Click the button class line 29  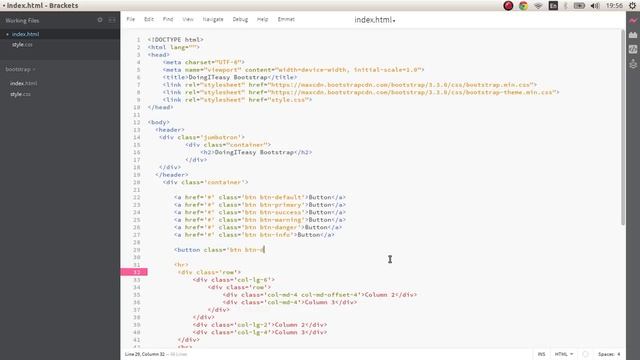tap(219, 250)
